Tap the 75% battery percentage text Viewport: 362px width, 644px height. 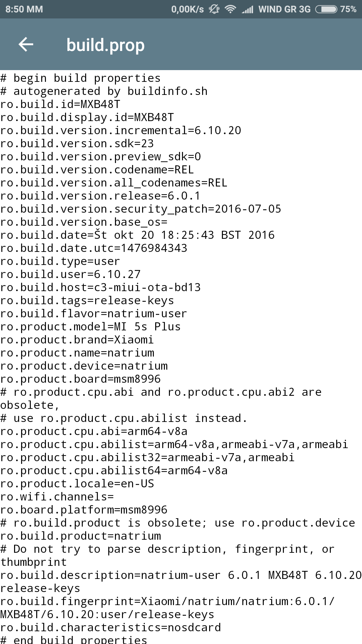348,9
